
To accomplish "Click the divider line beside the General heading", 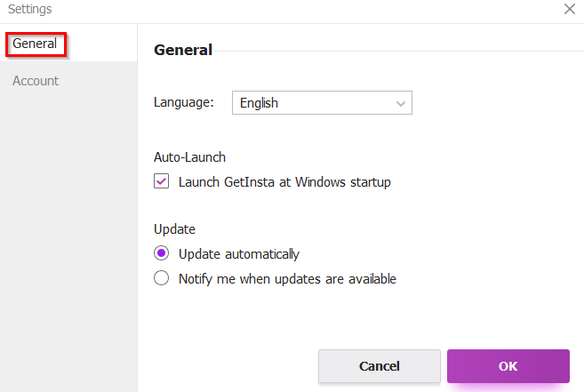I will click(398, 51).
